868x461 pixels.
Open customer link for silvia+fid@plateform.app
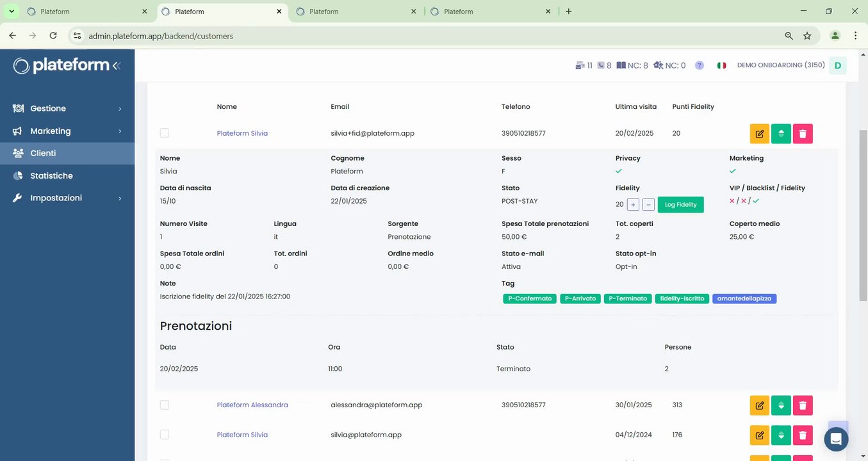(x=242, y=133)
